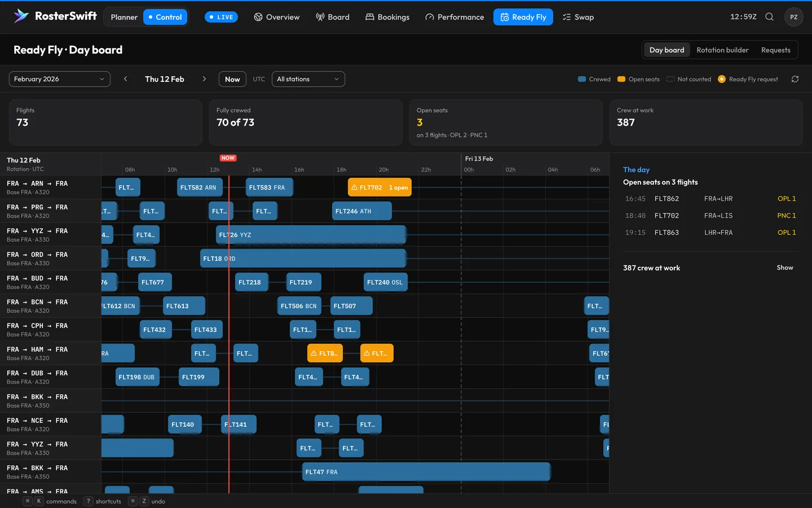This screenshot has width=812, height=508.
Task: Open the search magnifier icon
Action: click(x=769, y=17)
